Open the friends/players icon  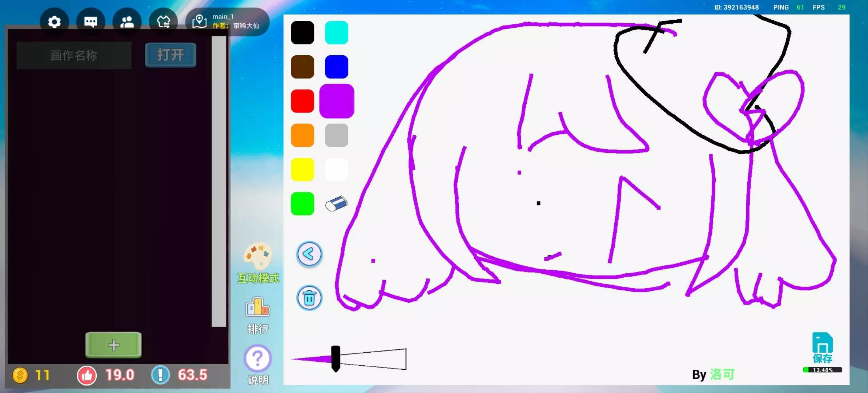coord(127,22)
